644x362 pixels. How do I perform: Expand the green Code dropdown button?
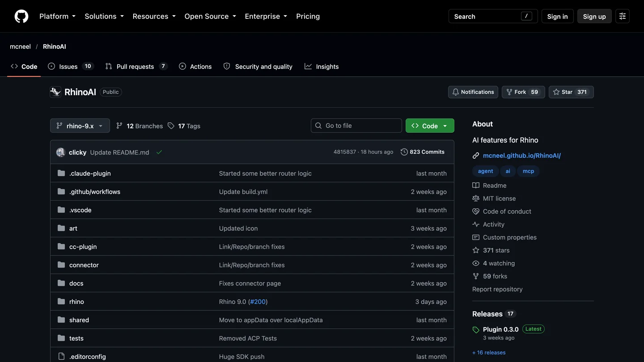point(430,126)
